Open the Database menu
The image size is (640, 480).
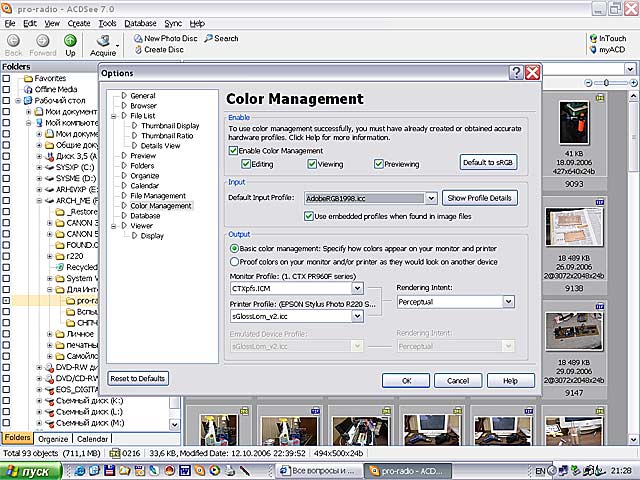140,23
